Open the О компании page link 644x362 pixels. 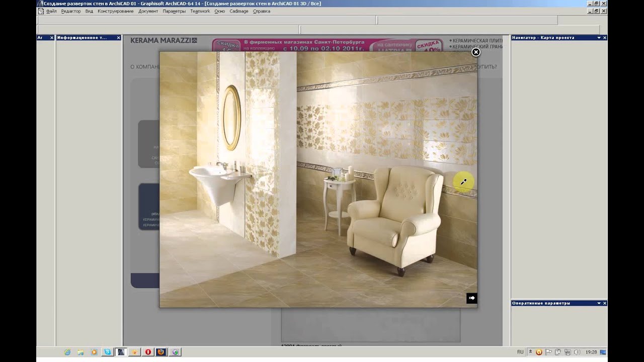pos(145,66)
